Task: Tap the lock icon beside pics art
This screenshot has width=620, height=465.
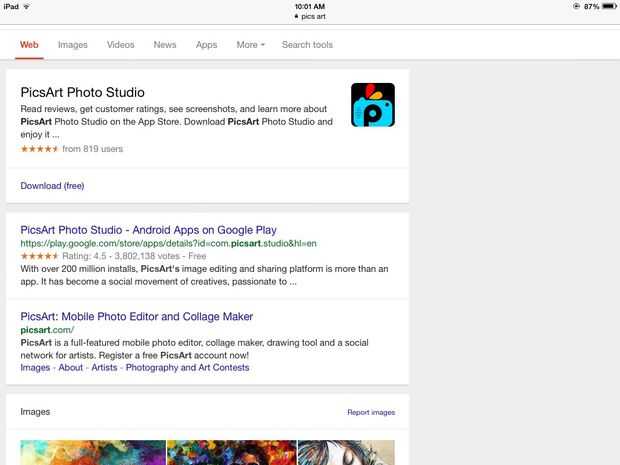Action: click(x=296, y=16)
